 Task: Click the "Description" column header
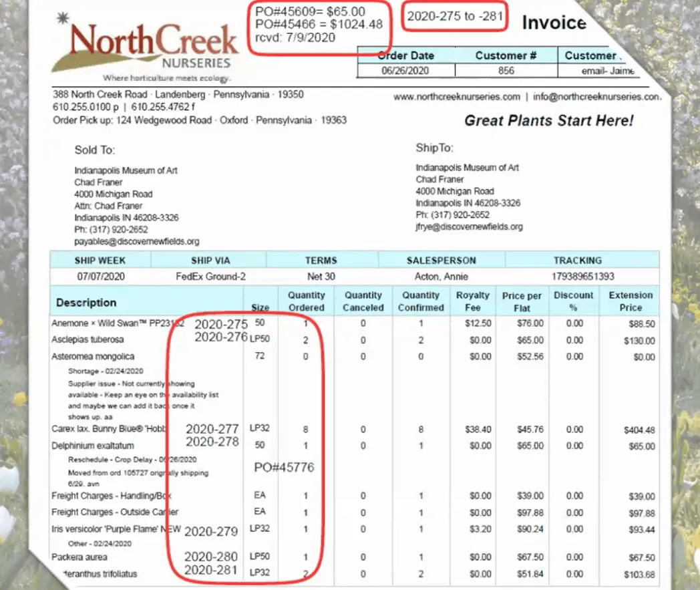coord(86,303)
